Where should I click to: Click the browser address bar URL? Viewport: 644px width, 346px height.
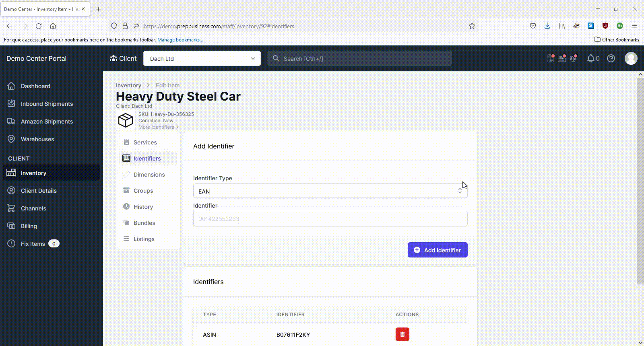coord(219,26)
